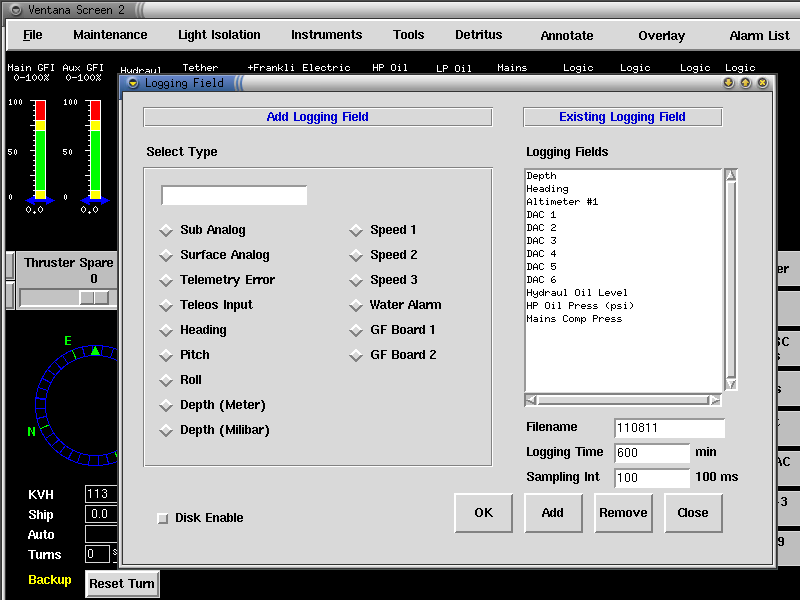Select the Telemetry Error type
This screenshot has width=800, height=600.
[x=166, y=281]
